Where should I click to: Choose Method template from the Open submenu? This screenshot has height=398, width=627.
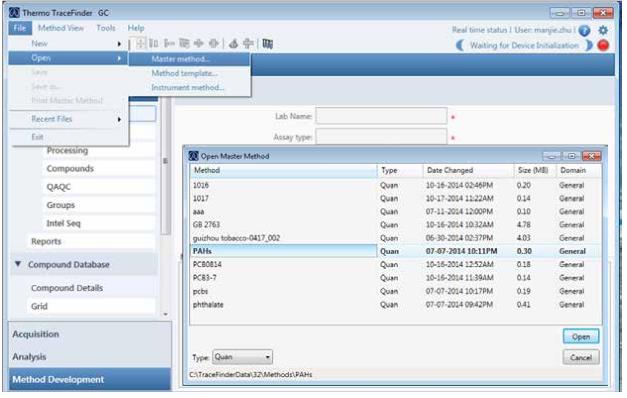pyautogui.click(x=184, y=73)
